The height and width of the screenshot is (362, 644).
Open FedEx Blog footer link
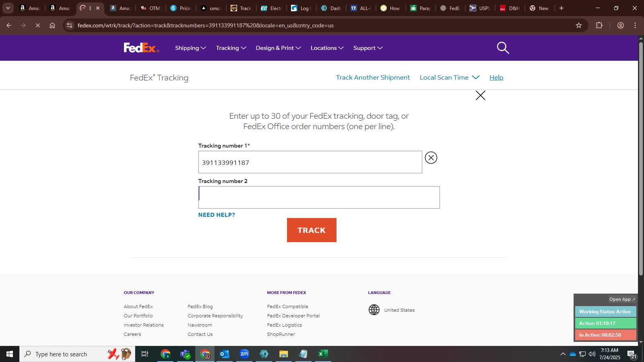(x=200, y=306)
